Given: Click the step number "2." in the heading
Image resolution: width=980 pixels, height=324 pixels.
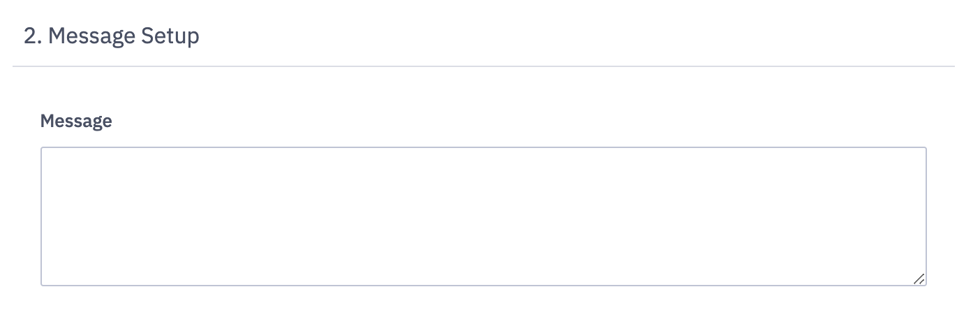Looking at the screenshot, I should 32,36.
